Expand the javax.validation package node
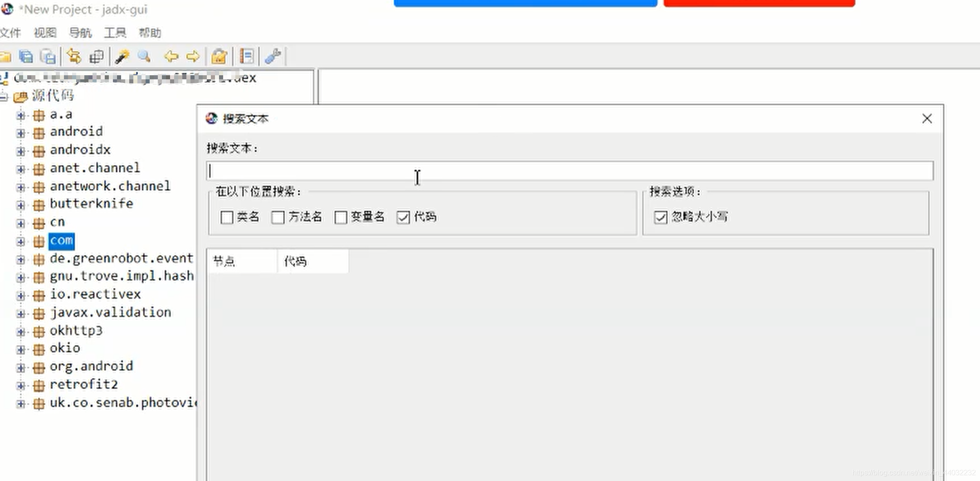The width and height of the screenshot is (980, 481). [x=20, y=313]
